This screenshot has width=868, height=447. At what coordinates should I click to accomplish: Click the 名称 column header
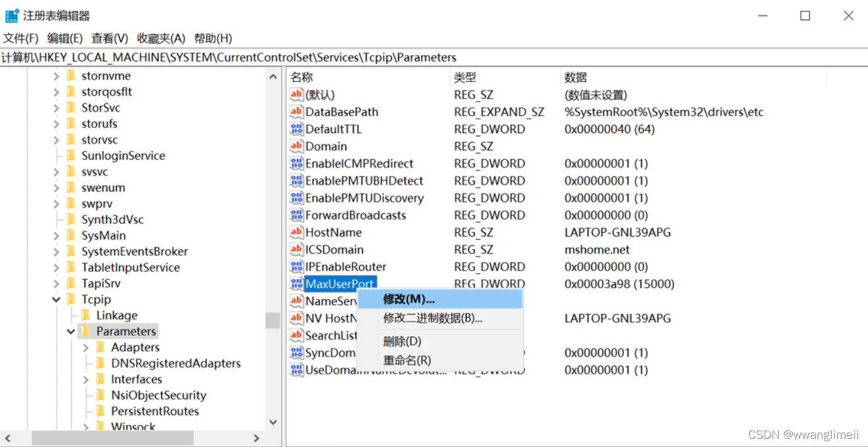pos(369,77)
